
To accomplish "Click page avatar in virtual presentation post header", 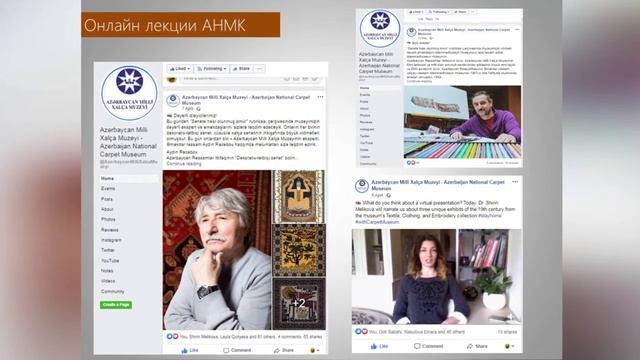I will click(x=362, y=186).
